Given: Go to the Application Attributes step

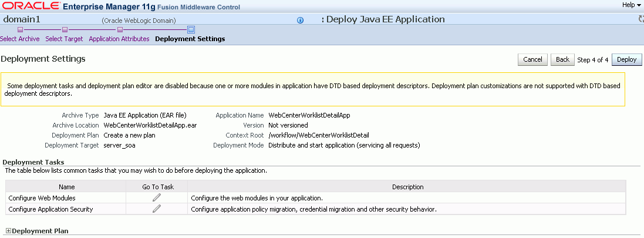Looking at the screenshot, I should click(119, 39).
